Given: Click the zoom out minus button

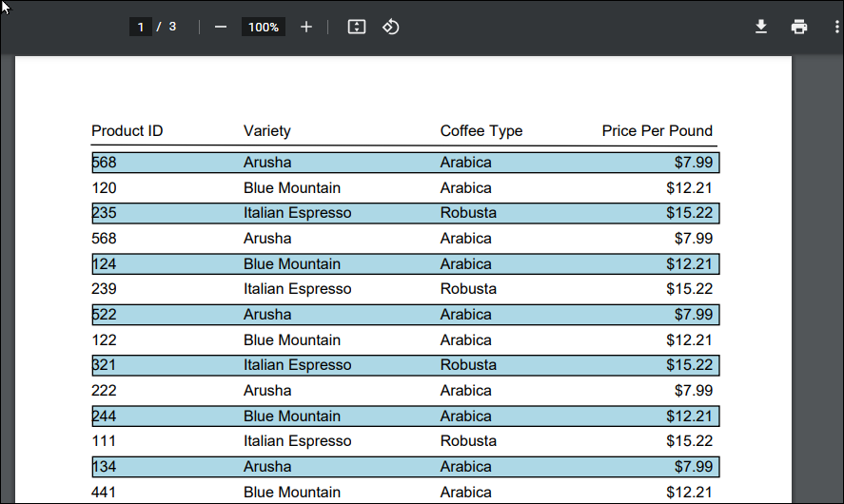Looking at the screenshot, I should coord(221,27).
